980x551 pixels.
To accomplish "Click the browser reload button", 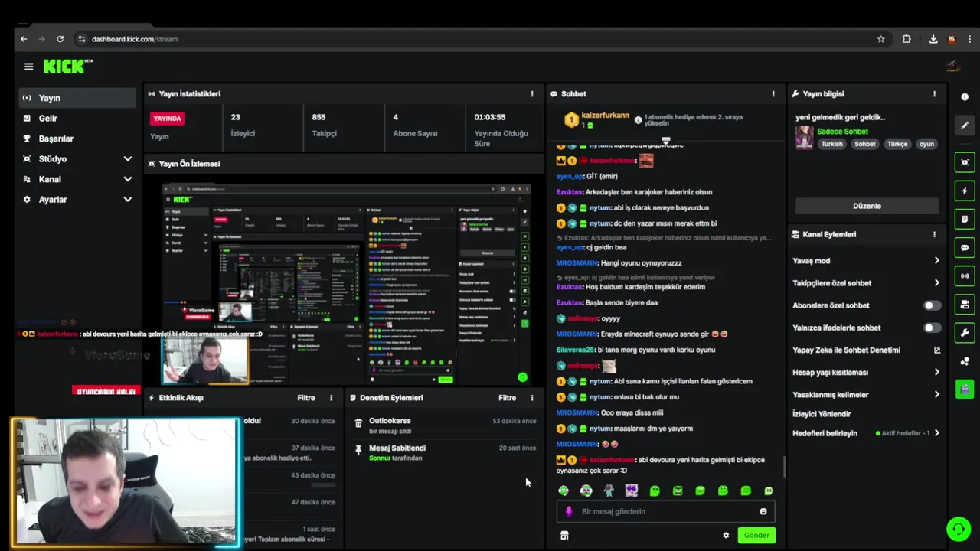I will pos(60,39).
